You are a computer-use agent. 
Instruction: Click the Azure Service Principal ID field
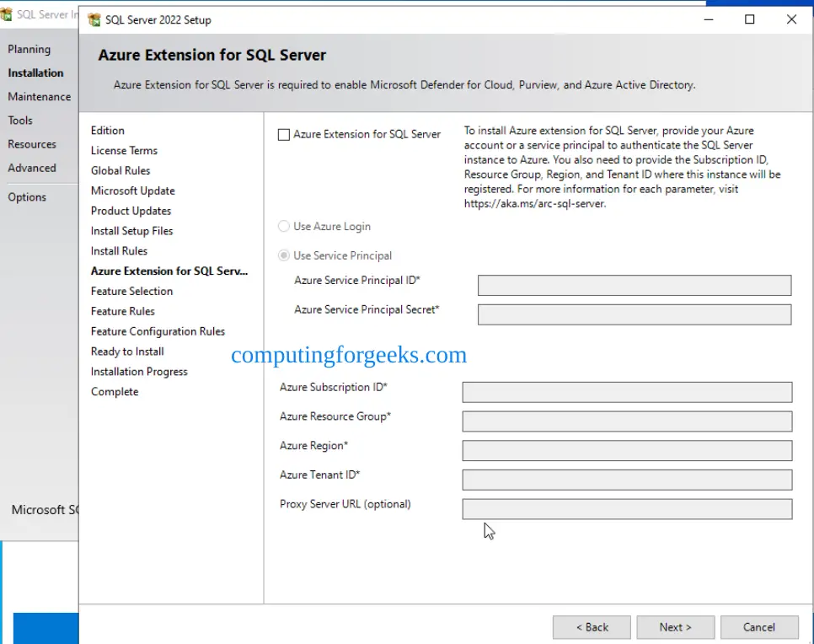click(x=635, y=285)
